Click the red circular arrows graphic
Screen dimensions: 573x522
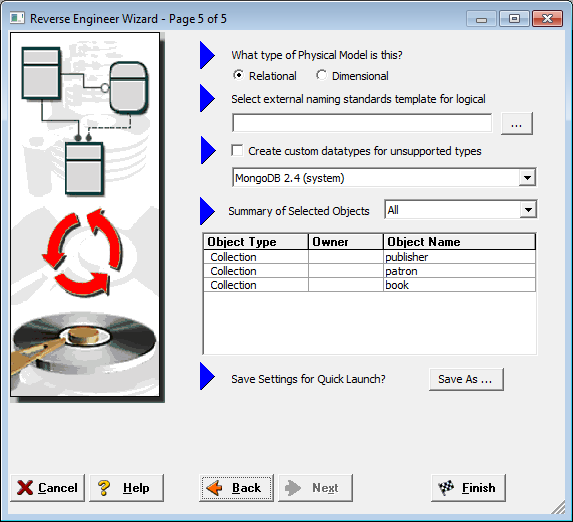tap(83, 252)
